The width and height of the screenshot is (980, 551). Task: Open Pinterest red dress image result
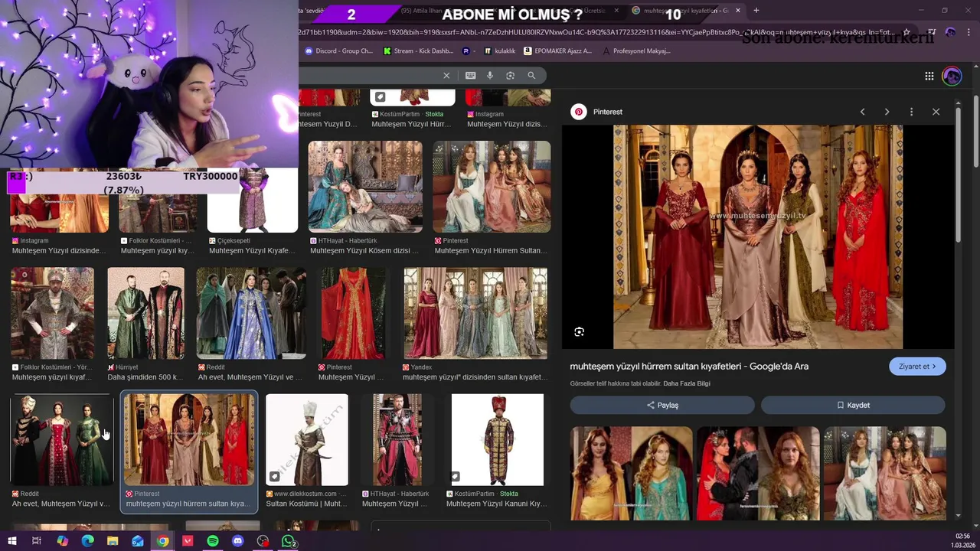pyautogui.click(x=353, y=313)
